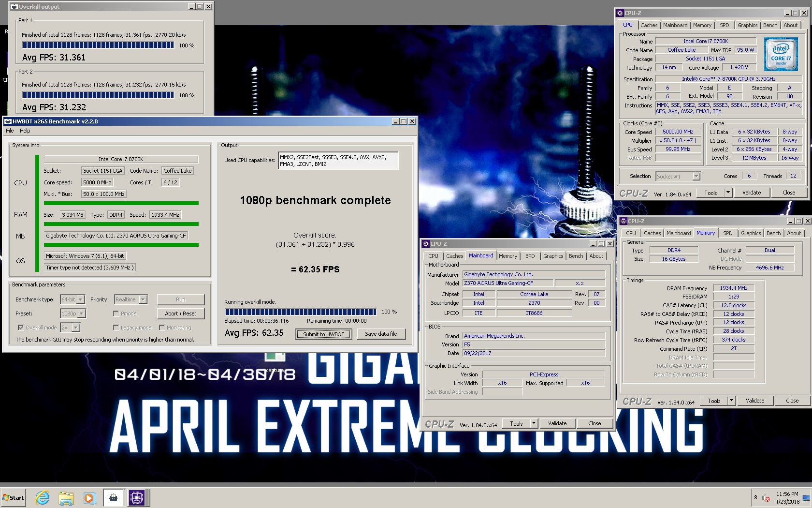The image size is (812, 508).
Task: Click the CPU-Z Mainboard window title icon
Action: [x=426, y=244]
